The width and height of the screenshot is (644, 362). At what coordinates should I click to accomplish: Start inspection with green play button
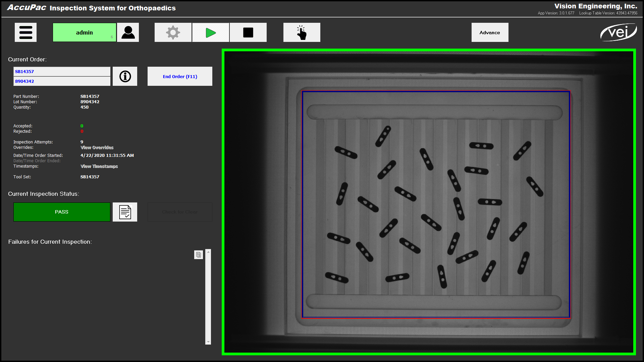click(211, 33)
